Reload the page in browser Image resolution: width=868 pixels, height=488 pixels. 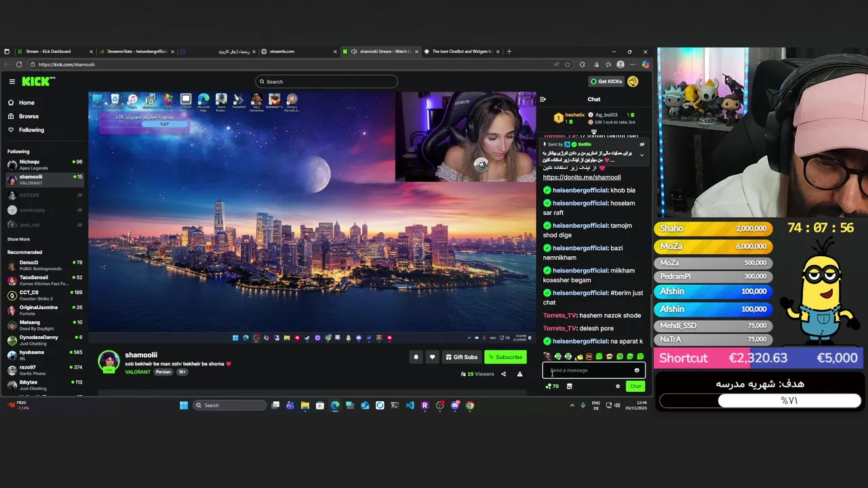pyautogui.click(x=18, y=64)
